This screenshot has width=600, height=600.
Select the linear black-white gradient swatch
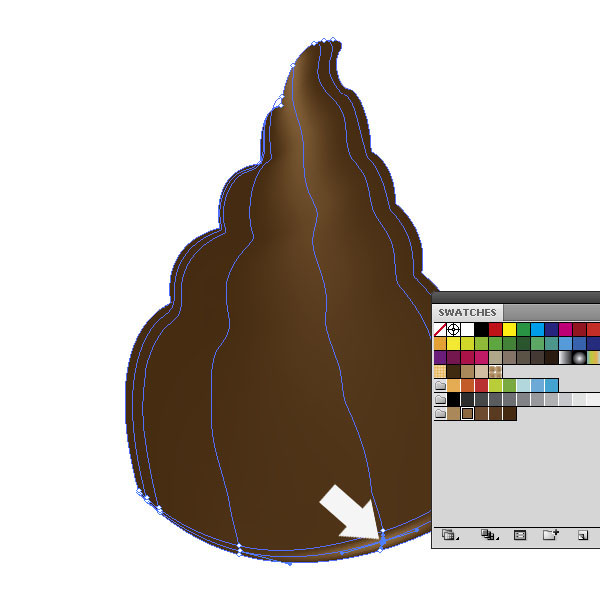(x=565, y=357)
